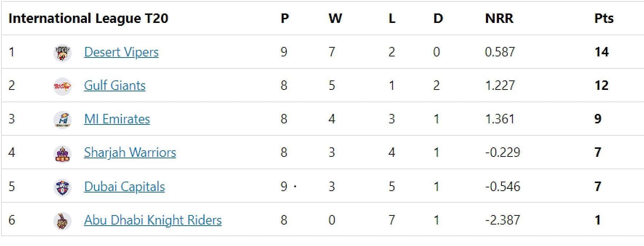Screen dimensions: 644x246
Task: Open the Dubai Capitals team link
Action: point(124,187)
